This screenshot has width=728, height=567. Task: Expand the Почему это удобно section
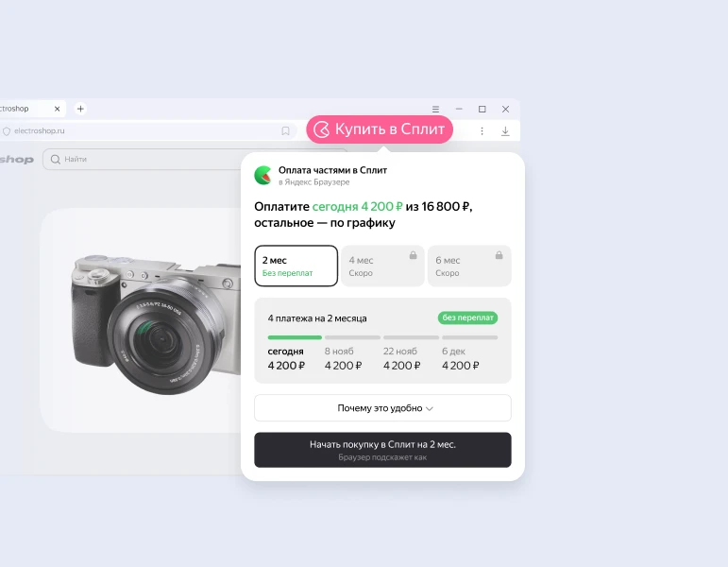click(382, 408)
